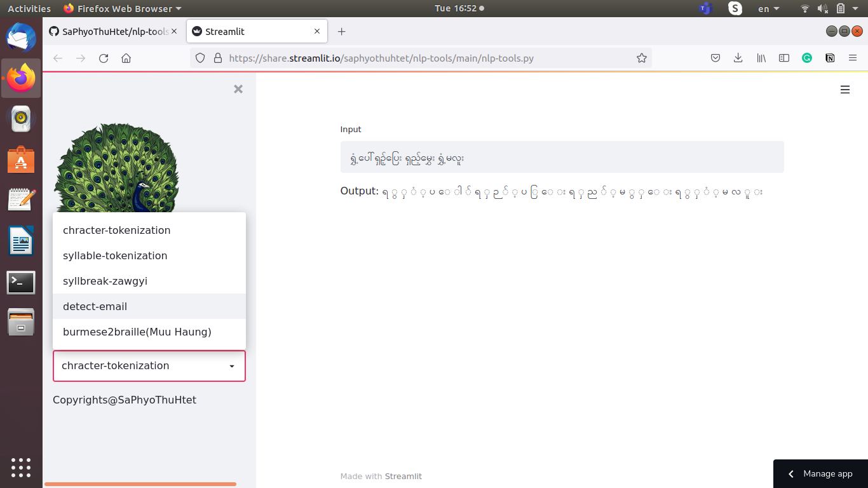The width and height of the screenshot is (868, 488).
Task: Close the Streamlit browser tab
Action: tap(317, 31)
